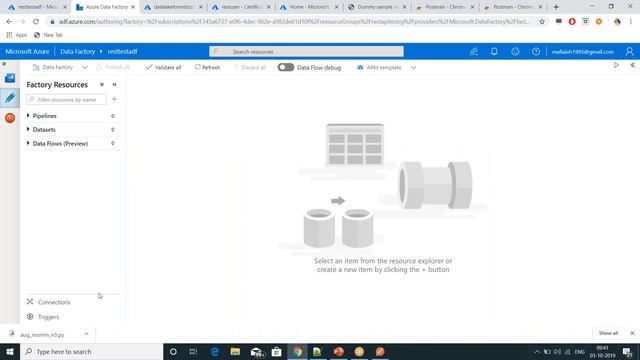Screen dimensions: 640x360
Task: Expand the left navigation rail chevron
Action: pyautogui.click(x=4, y=64)
